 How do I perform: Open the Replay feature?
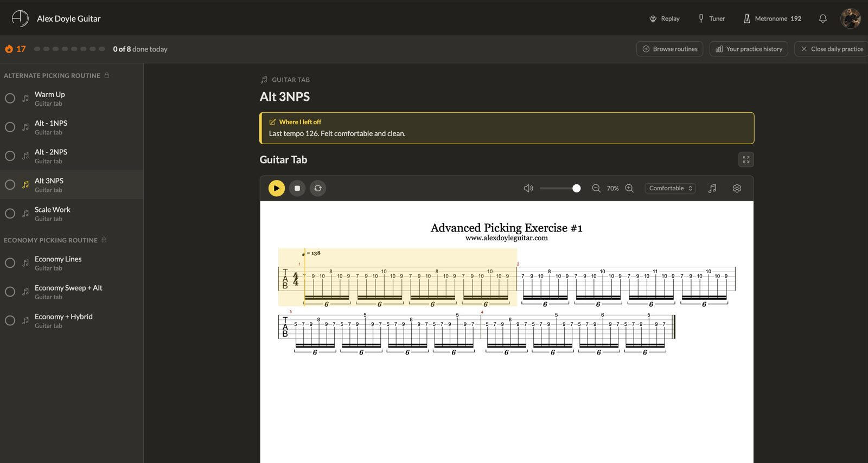[x=665, y=18]
